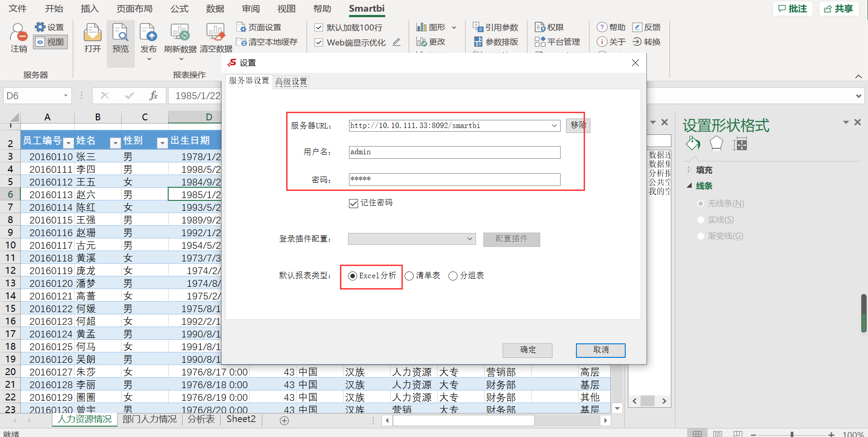This screenshot has width=868, height=437.
Task: Click 确定 to confirm settings
Action: tap(528, 350)
